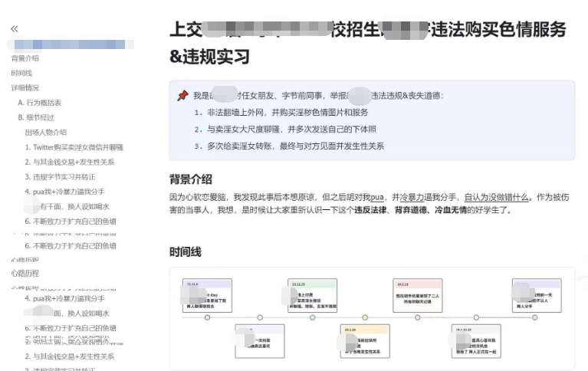Viewport: 588px width, 371px height.
Task: Open the yellow 24.1.10 timeline card
Action: coord(365,341)
